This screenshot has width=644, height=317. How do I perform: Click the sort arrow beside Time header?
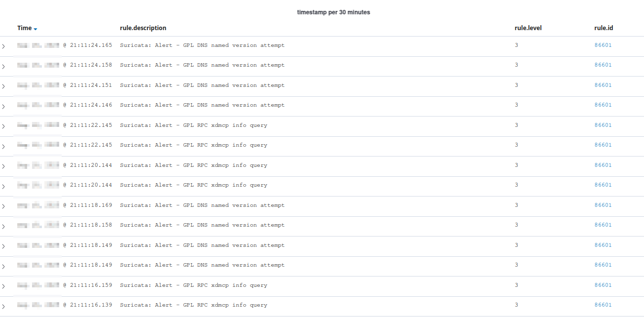pyautogui.click(x=36, y=29)
